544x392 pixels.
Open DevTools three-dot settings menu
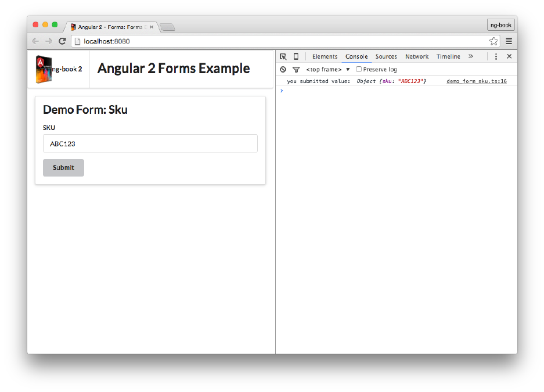click(x=496, y=56)
